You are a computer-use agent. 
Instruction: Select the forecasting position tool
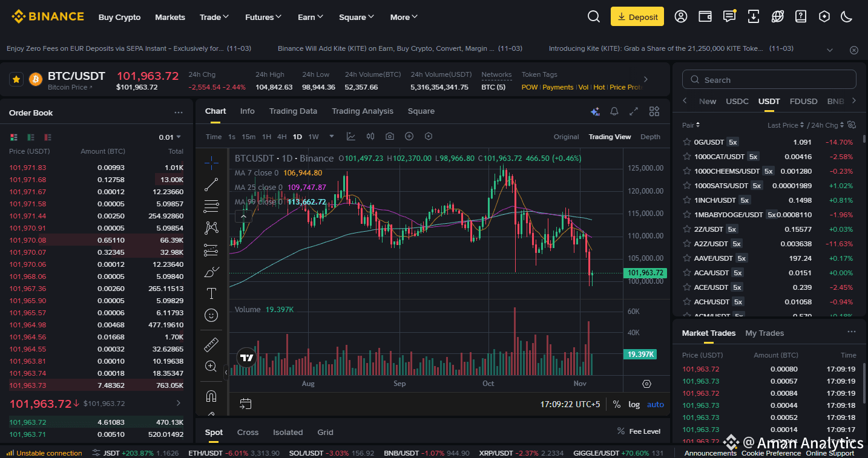coord(211,249)
